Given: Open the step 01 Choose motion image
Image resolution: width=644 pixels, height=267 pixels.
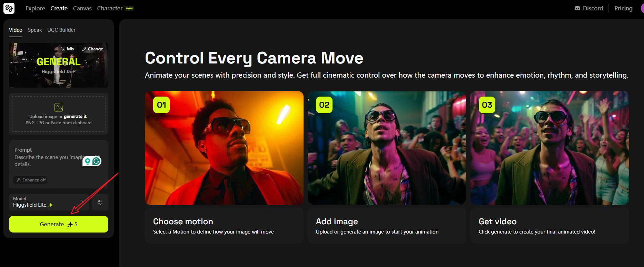Looking at the screenshot, I should [224, 148].
